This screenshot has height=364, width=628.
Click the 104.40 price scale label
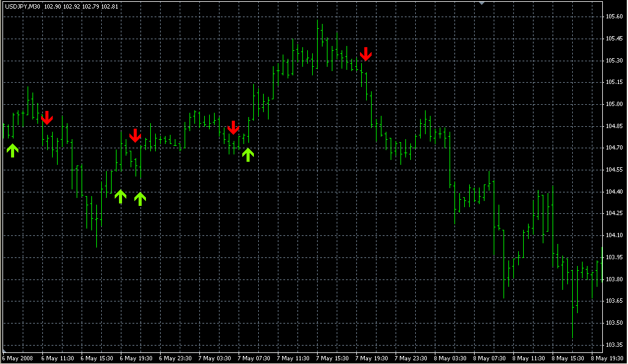coord(615,192)
